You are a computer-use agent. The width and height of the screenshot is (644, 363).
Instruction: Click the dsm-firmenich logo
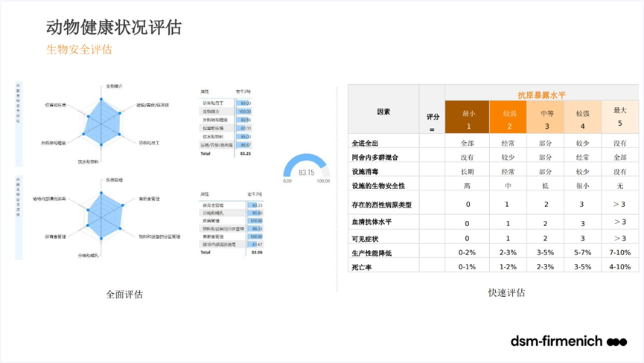coord(569,341)
